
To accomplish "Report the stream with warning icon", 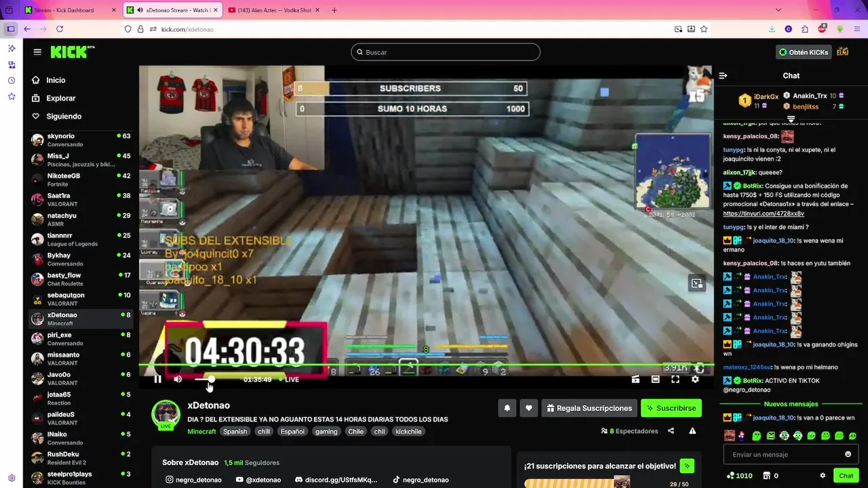I will 692,431.
